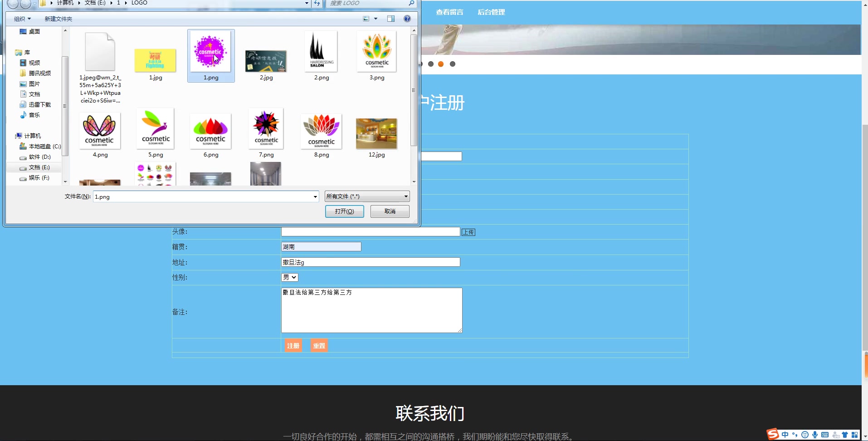868x441 pixels.
Task: Click the 文档 (E:) breadcrumb
Action: [x=95, y=3]
